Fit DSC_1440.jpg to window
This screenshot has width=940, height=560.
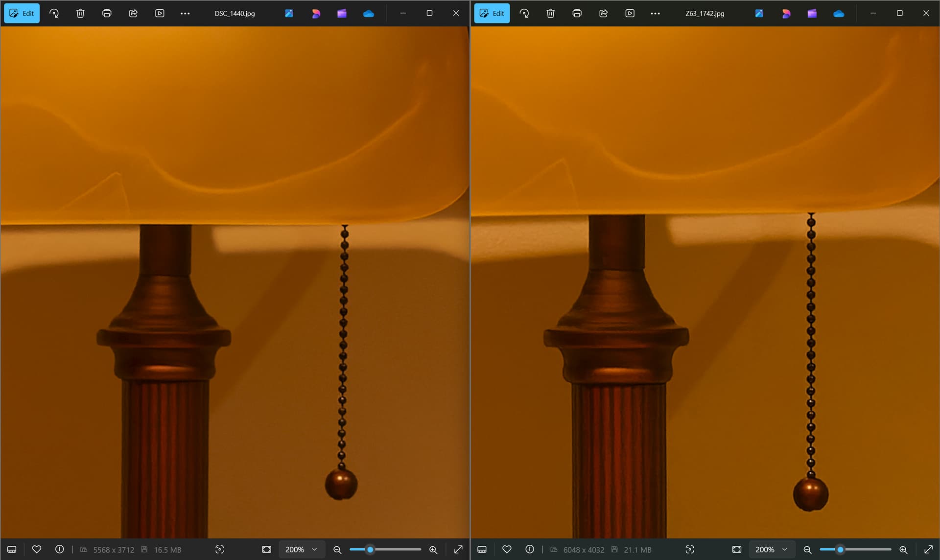[267, 549]
